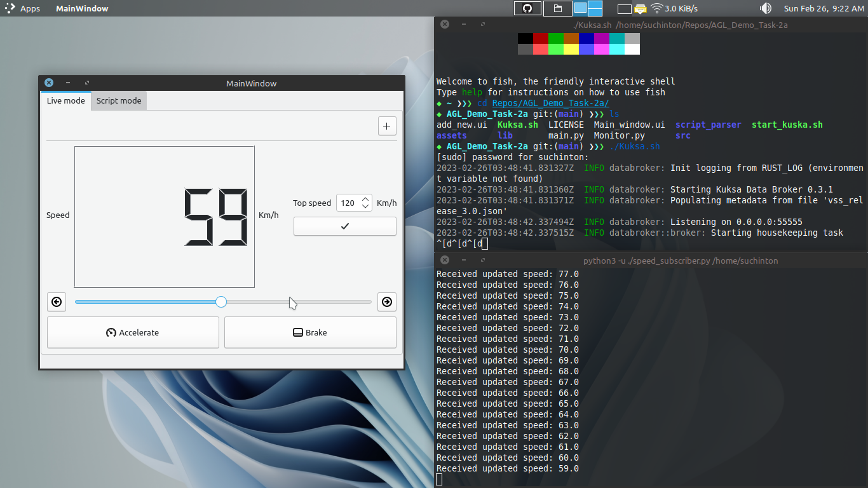Select the left arrow speed decrement icon
The width and height of the screenshot is (868, 488).
pos(56,302)
